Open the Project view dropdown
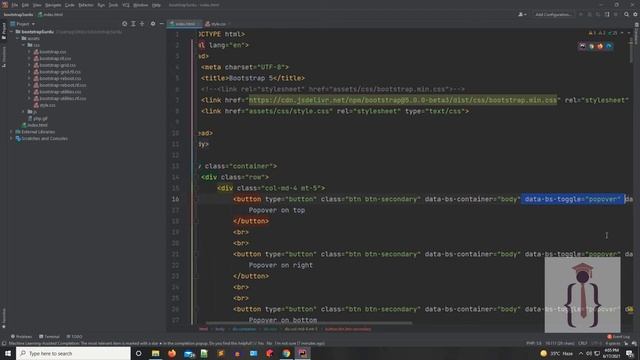The width and height of the screenshot is (640, 360). pyautogui.click(x=23, y=24)
